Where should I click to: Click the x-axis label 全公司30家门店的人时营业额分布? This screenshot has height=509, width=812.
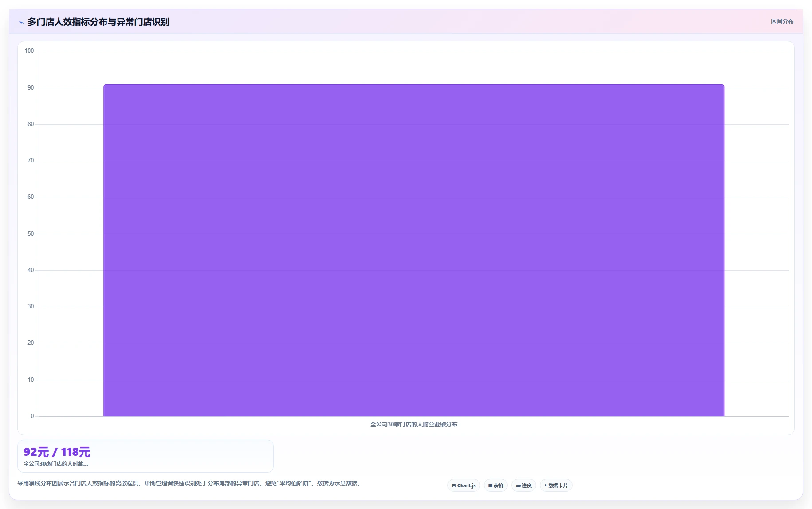pyautogui.click(x=414, y=424)
